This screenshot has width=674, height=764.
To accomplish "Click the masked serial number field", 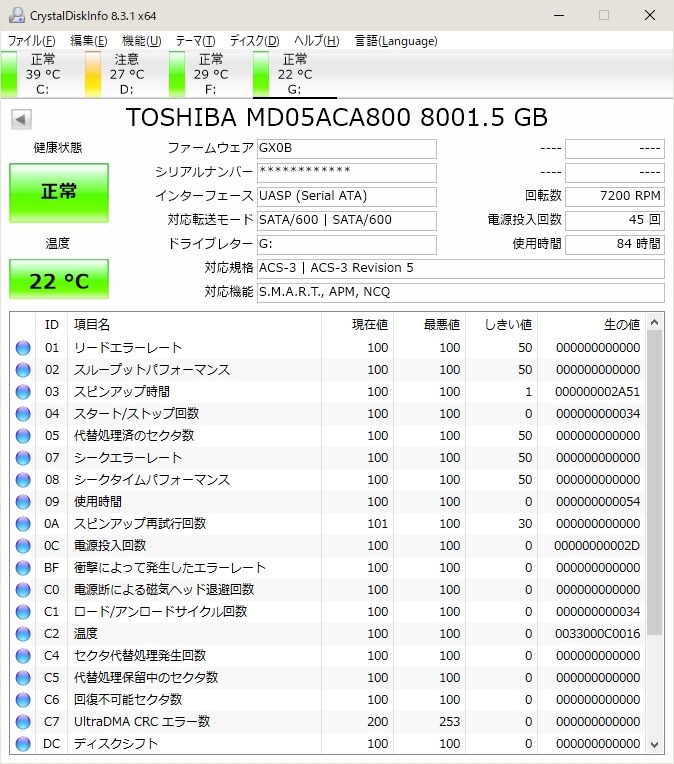I will point(347,172).
